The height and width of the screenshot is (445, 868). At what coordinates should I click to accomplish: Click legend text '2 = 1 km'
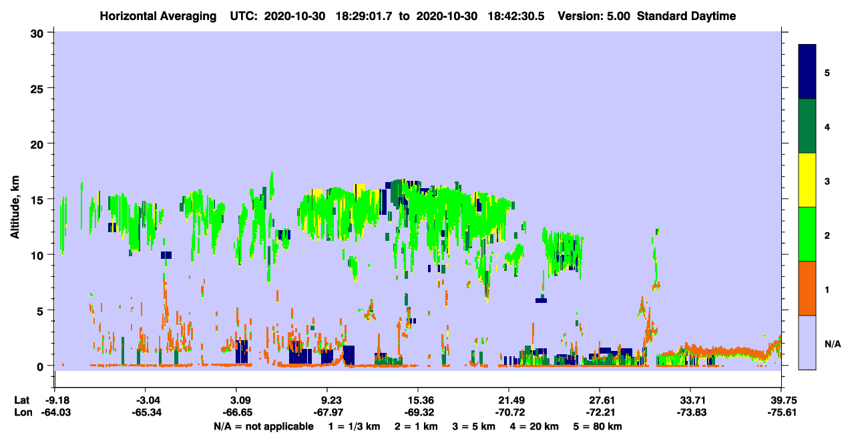pos(417,426)
